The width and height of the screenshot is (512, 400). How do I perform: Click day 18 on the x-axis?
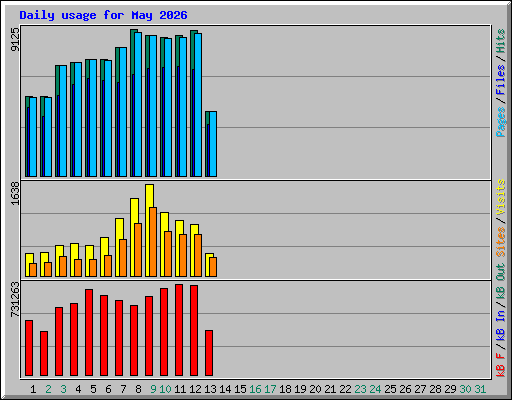coord(285,389)
